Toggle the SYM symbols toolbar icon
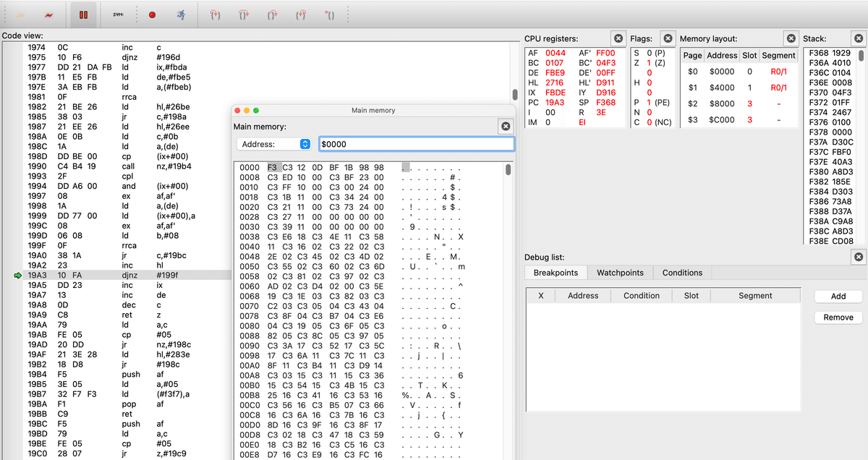 pos(117,15)
